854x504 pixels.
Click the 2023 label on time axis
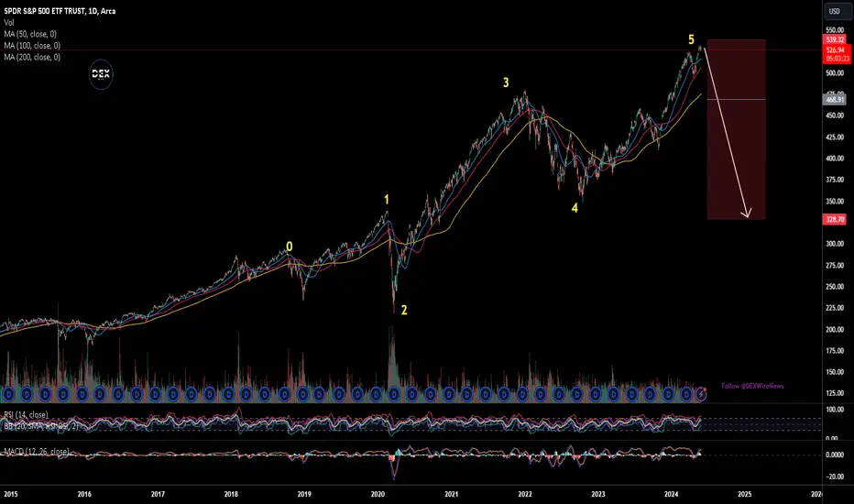tap(598, 494)
